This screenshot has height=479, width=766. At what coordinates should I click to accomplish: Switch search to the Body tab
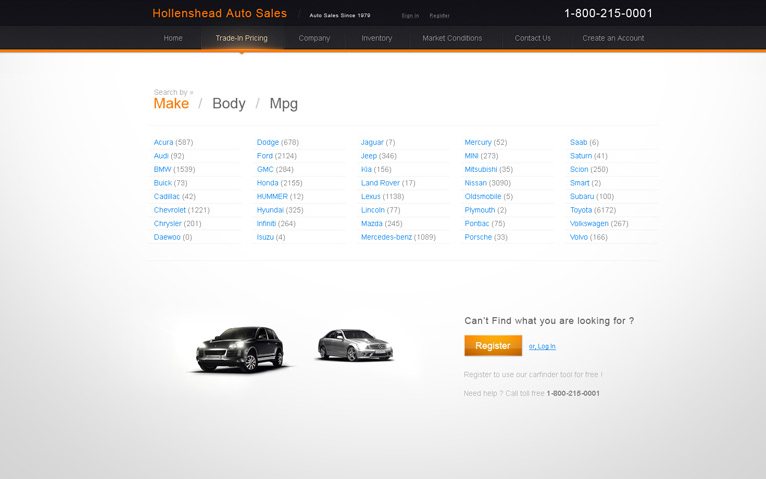[229, 104]
